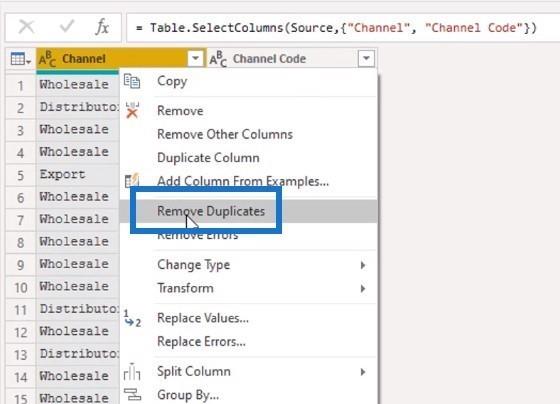The image size is (560, 404).
Task: Open Channel Code column filter dropdown
Action: pos(366,58)
